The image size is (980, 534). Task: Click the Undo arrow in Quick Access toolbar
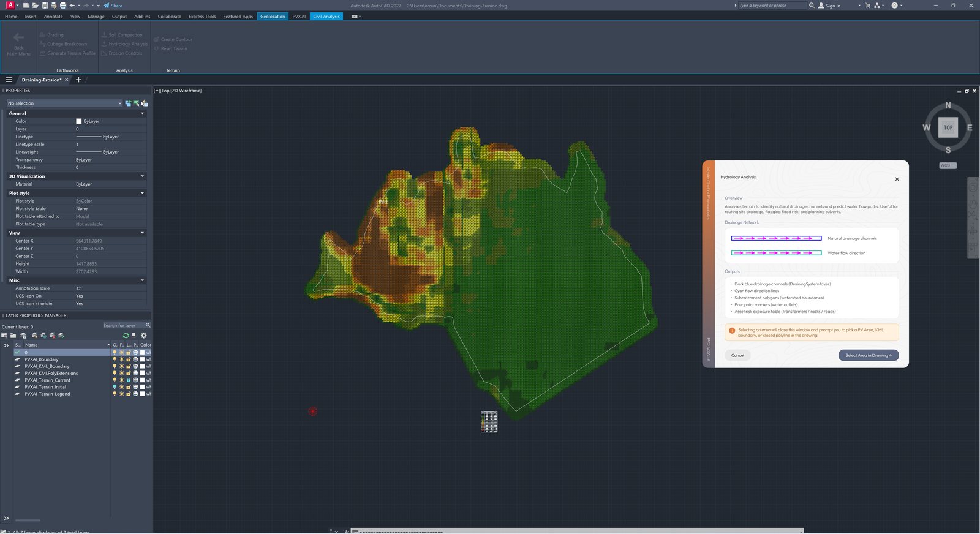(x=72, y=6)
